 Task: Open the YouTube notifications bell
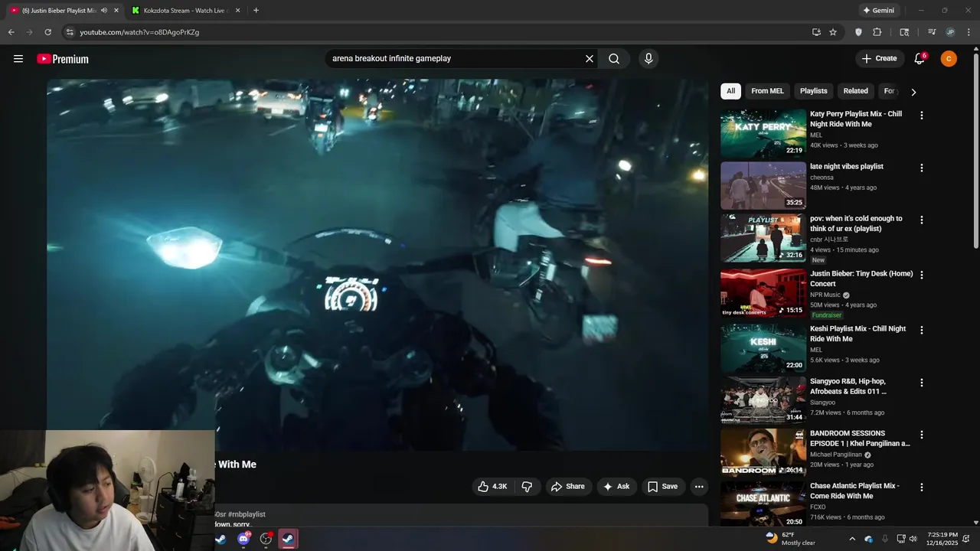point(920,59)
